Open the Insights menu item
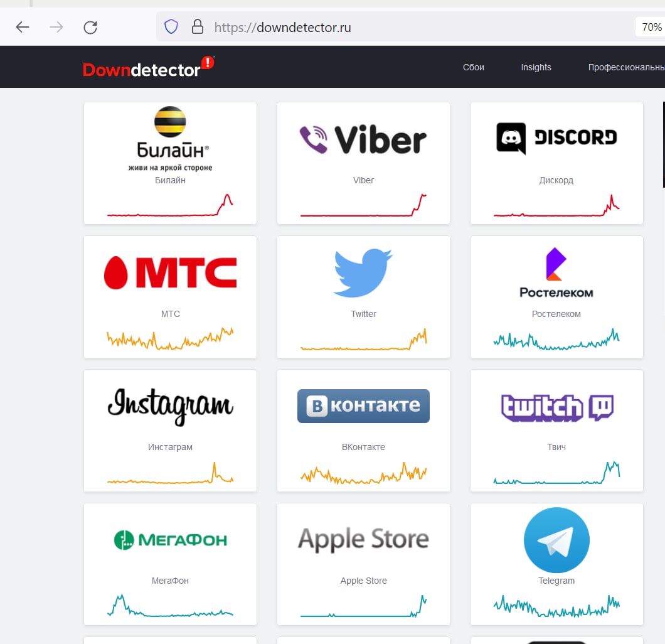Image resolution: width=665 pixels, height=644 pixels. [x=536, y=67]
